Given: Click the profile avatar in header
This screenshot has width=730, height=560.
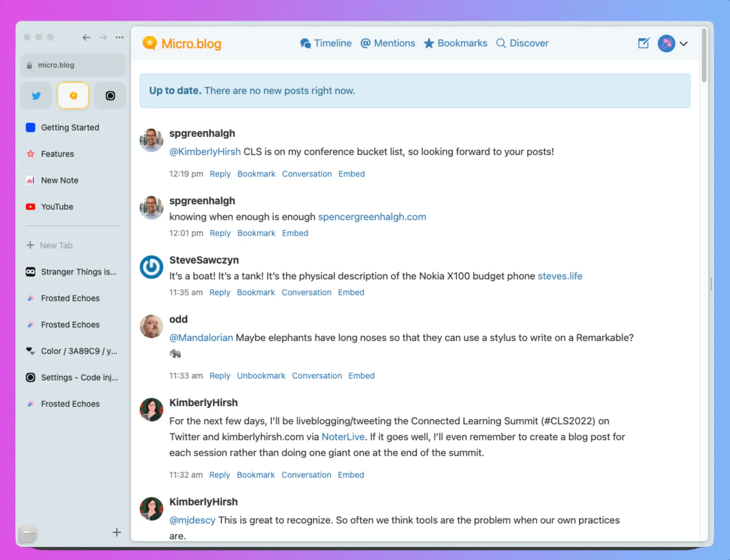Looking at the screenshot, I should point(666,43).
